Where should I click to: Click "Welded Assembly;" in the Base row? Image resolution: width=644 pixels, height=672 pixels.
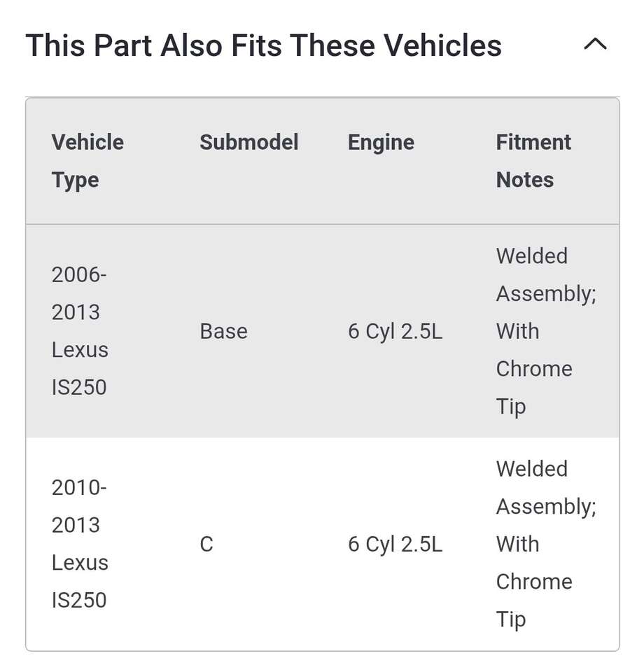point(545,275)
